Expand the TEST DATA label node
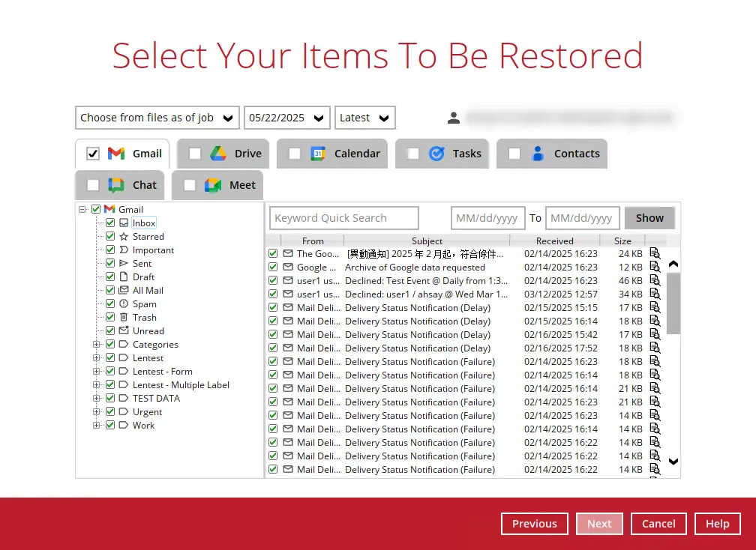Viewport: 756px width, 550px height. coord(96,398)
